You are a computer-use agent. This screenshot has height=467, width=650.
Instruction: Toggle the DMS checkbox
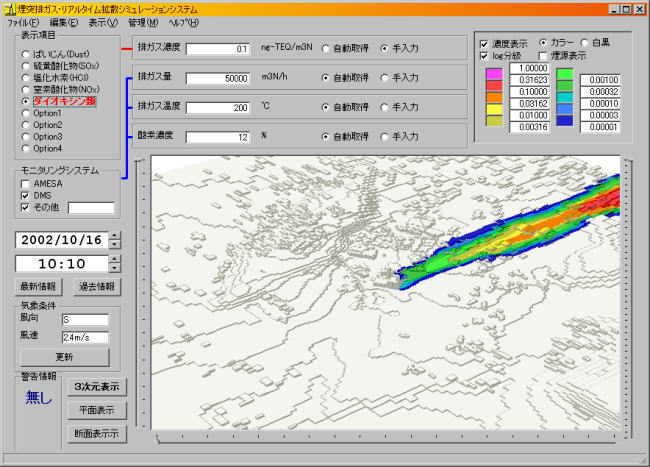coord(26,196)
